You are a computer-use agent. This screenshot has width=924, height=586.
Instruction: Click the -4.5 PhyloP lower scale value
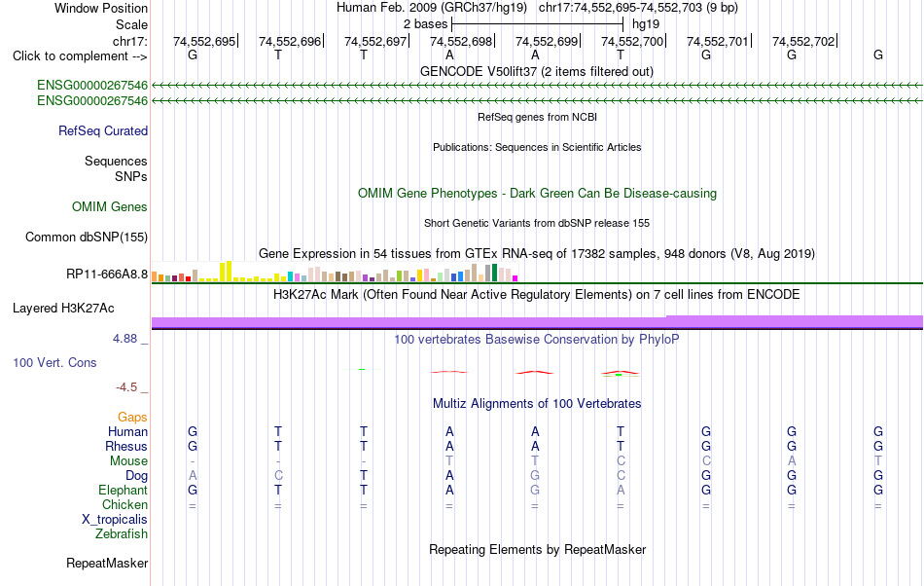pyautogui.click(x=126, y=387)
